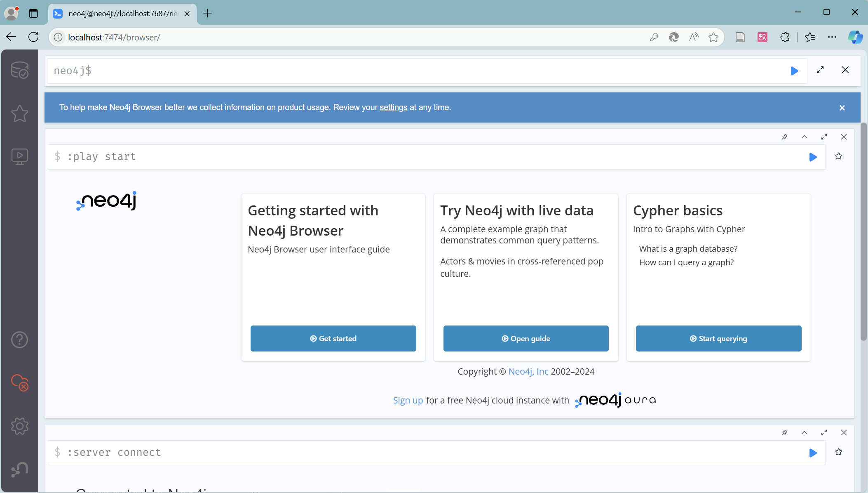Click the Neo4j Aura logo
868x493 pixels.
(x=615, y=400)
